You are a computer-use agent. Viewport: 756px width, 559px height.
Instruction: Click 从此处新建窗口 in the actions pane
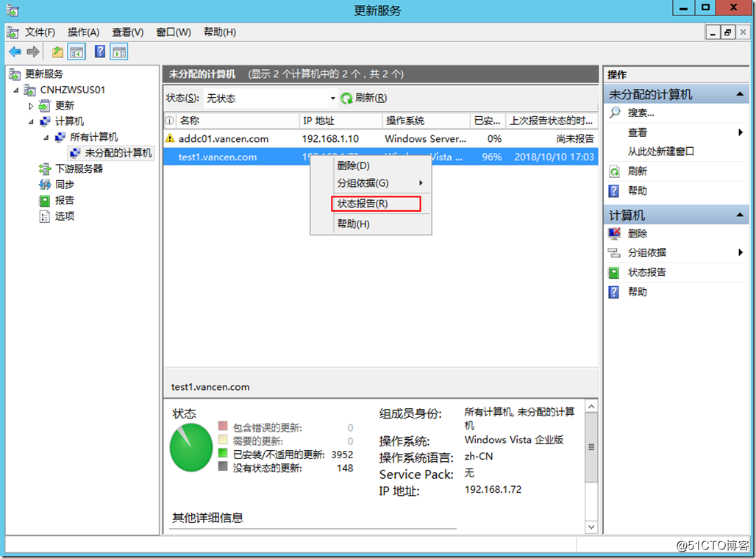[x=660, y=152]
